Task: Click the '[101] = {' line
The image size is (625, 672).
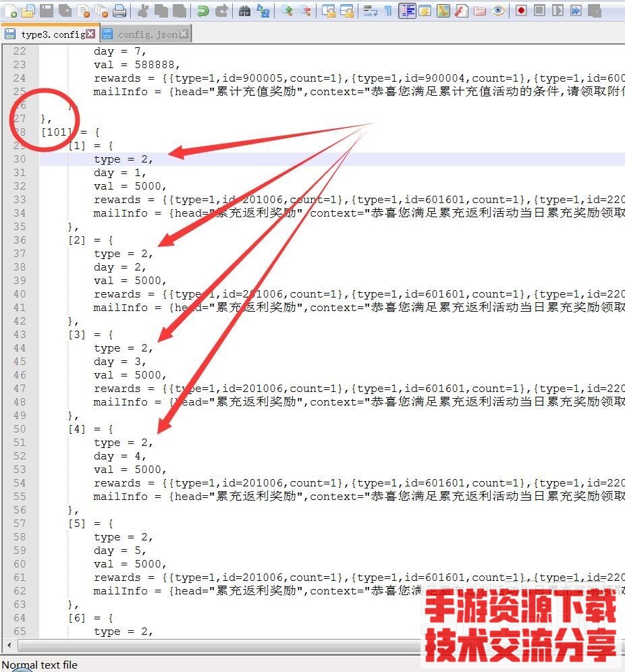Action: (x=71, y=132)
